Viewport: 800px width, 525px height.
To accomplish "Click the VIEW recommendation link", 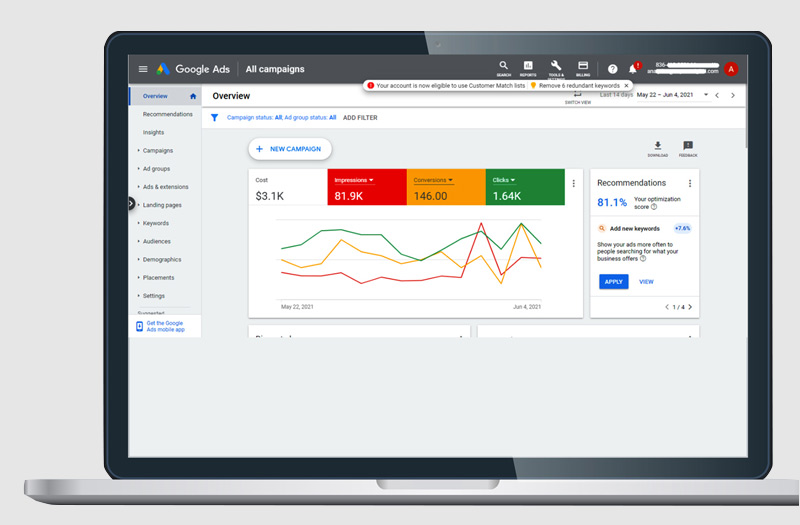I will 646,282.
